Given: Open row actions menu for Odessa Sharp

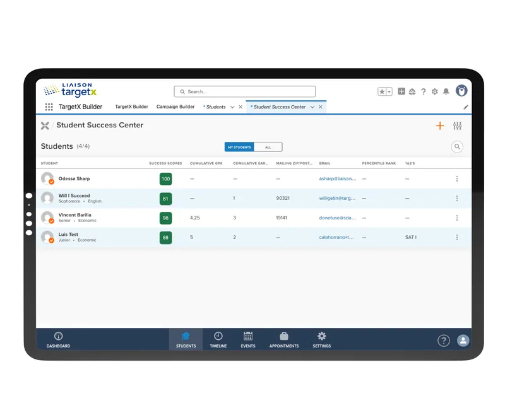Looking at the screenshot, I should click(456, 178).
